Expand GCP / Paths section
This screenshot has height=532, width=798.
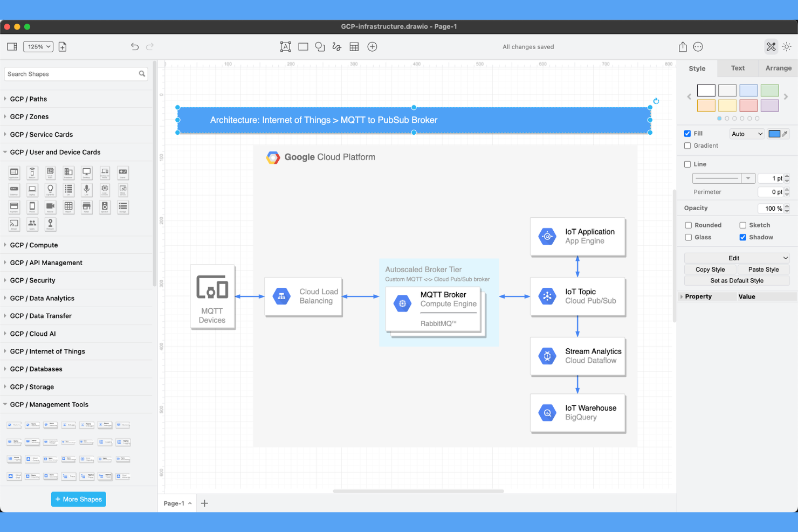[76, 99]
